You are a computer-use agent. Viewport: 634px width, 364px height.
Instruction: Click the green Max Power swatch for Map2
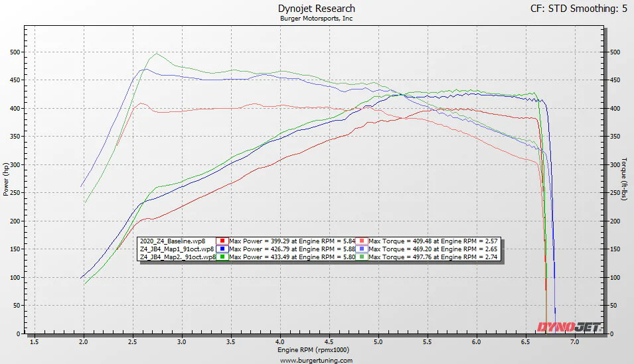222,257
